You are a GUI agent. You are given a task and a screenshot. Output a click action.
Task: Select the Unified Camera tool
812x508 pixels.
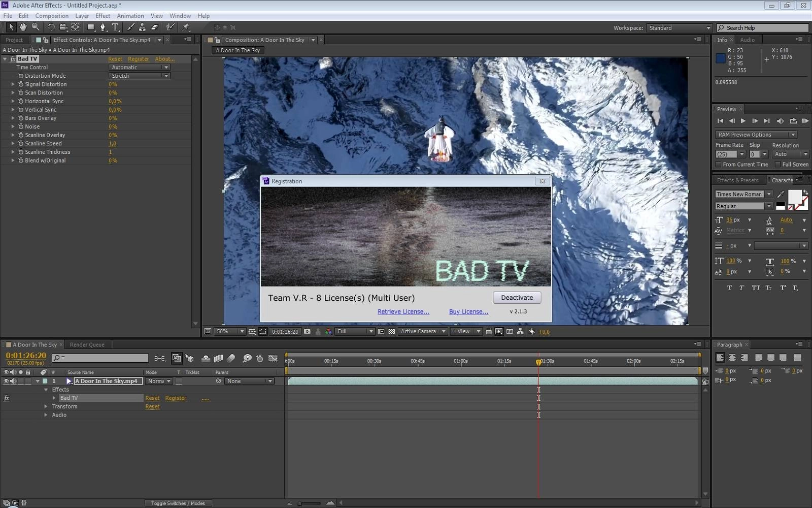pyautogui.click(x=63, y=27)
